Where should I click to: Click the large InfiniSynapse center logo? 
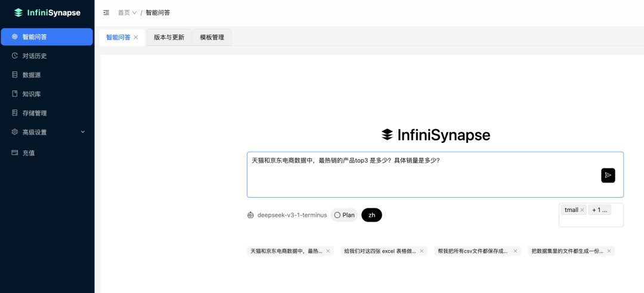(435, 135)
